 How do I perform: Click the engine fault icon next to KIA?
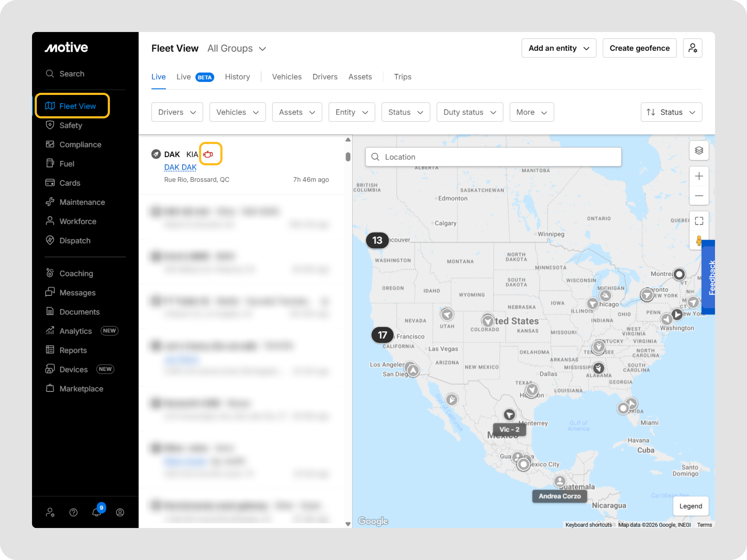(208, 154)
